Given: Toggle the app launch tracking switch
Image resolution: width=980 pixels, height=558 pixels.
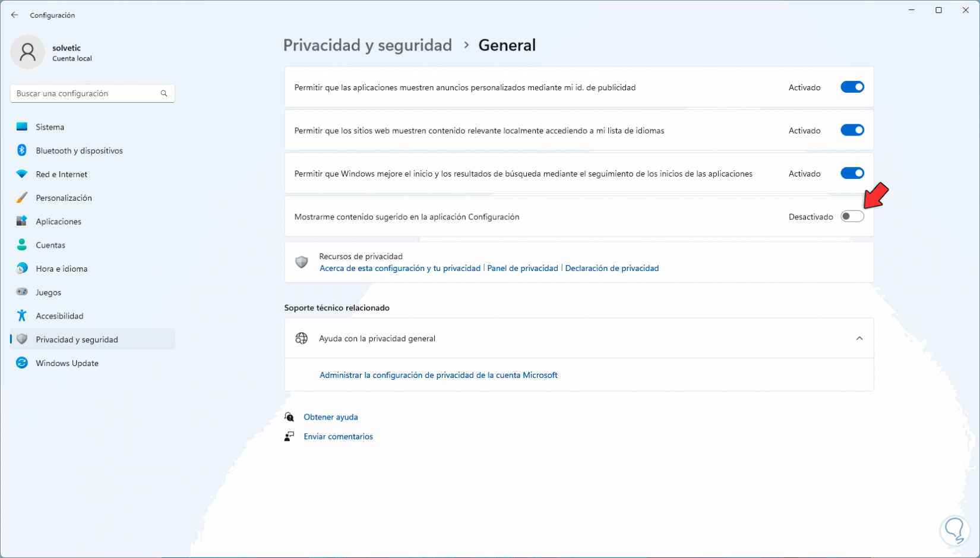Looking at the screenshot, I should tap(852, 174).
